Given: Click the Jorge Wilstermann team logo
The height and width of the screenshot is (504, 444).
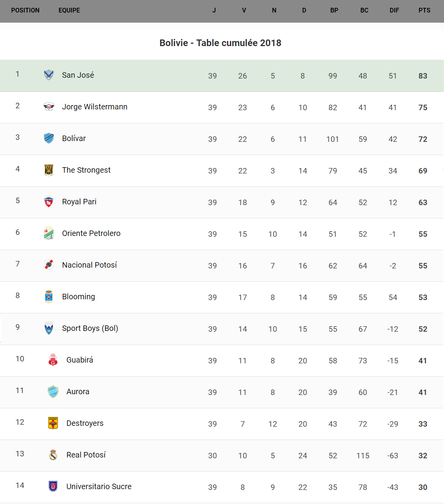Looking at the screenshot, I should 49,106.
